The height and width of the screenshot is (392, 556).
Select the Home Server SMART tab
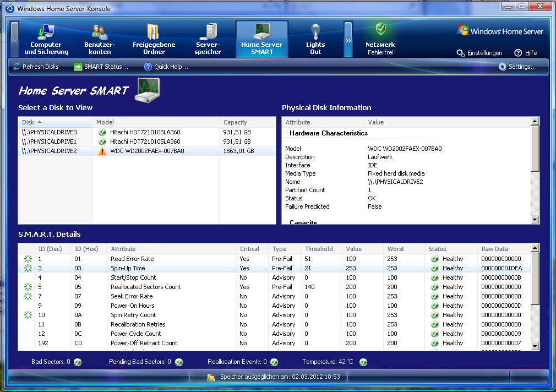click(261, 39)
